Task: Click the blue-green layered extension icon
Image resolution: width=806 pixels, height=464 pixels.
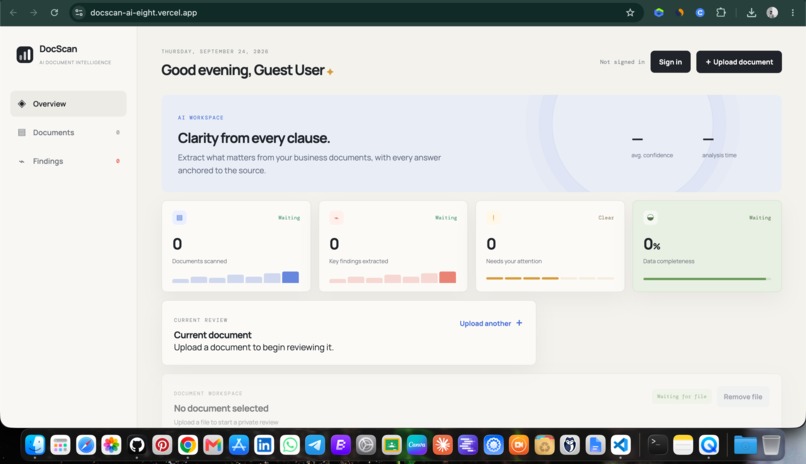Action: (x=658, y=12)
